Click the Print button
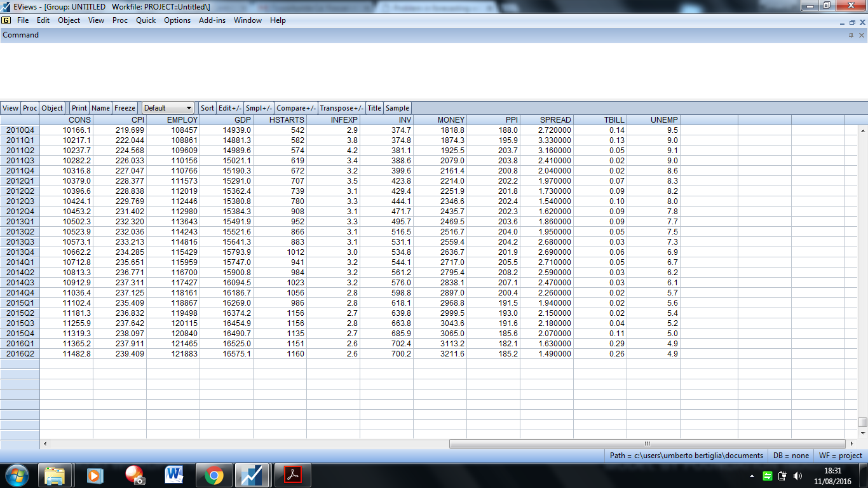The image size is (868, 488). [79, 108]
